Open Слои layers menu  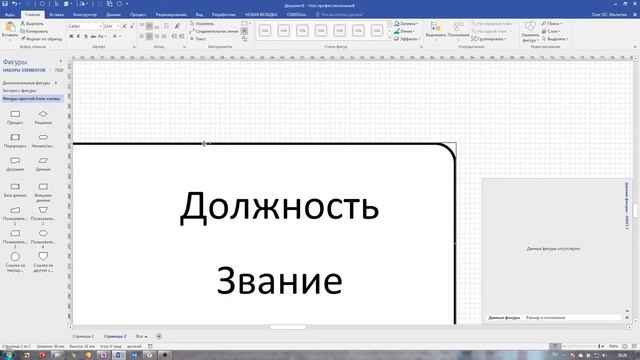551,31
